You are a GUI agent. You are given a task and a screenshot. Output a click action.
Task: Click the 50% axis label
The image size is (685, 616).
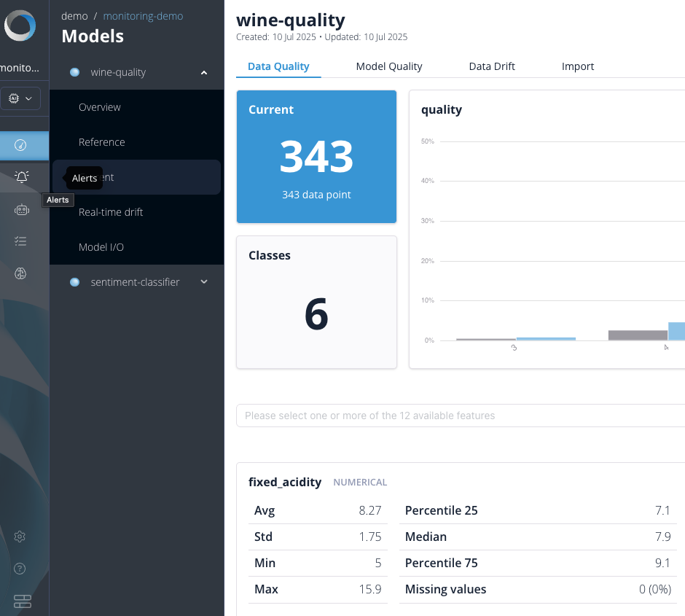[427, 141]
